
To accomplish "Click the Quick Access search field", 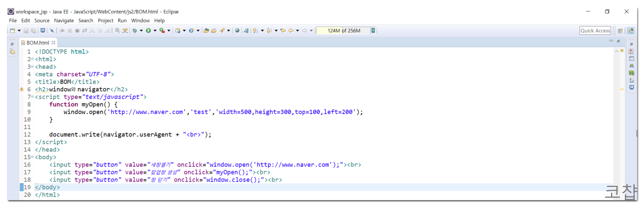I will tap(595, 30).
